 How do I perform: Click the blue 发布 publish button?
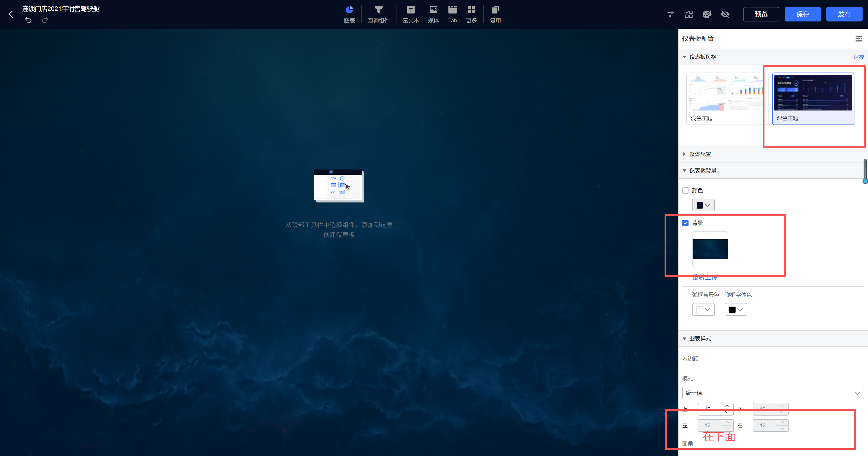click(x=844, y=14)
